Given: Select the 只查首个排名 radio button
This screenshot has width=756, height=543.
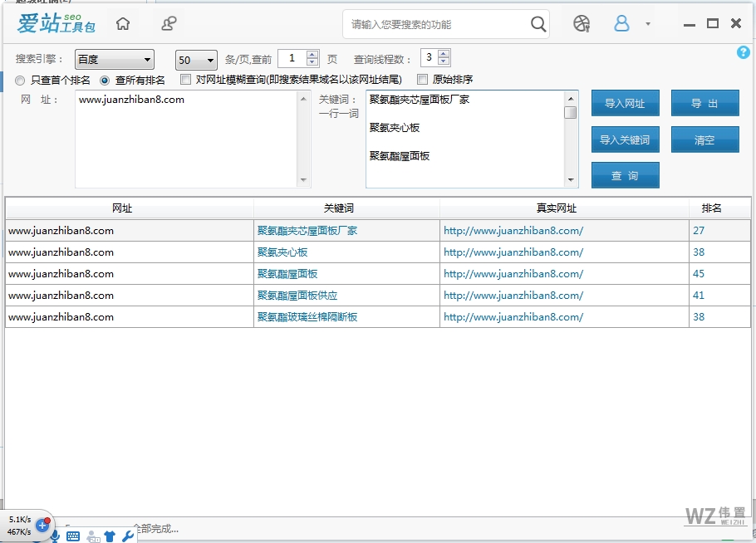Looking at the screenshot, I should [18, 81].
